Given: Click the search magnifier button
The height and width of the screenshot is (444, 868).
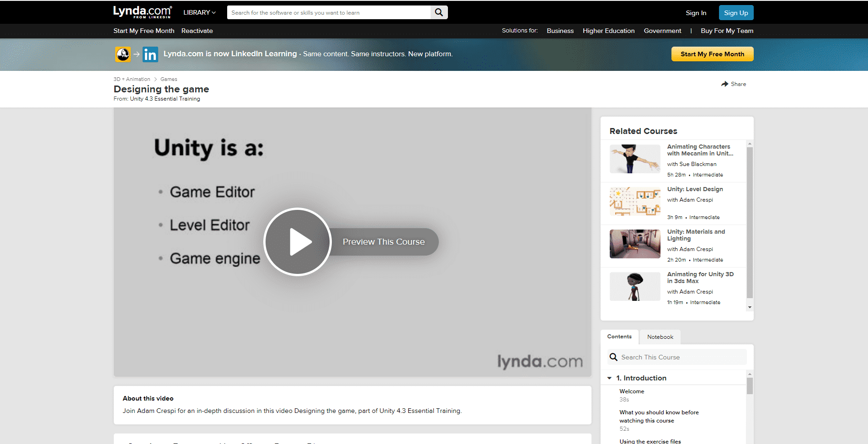Looking at the screenshot, I should pyautogui.click(x=439, y=12).
